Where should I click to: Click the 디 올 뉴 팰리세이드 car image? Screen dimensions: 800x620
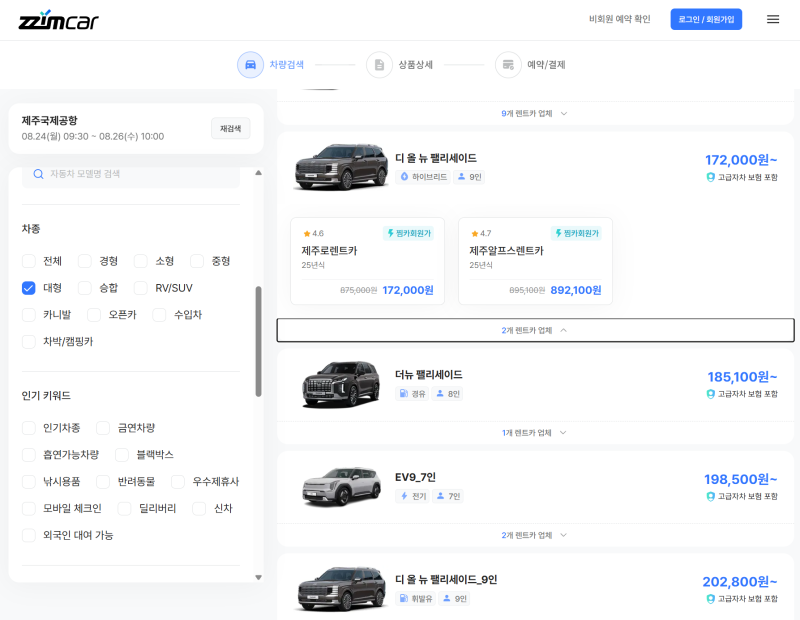(341, 167)
